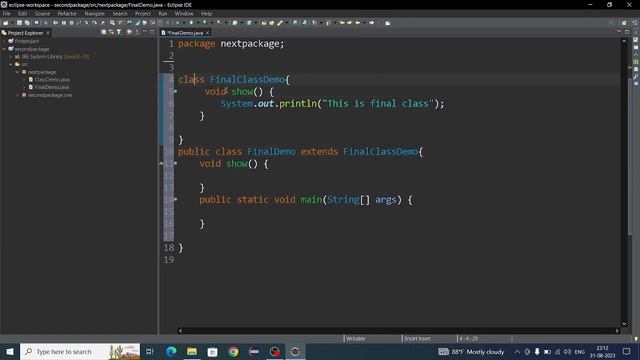The image size is (640, 360).
Task: Expand the last package node under src
Action: [x=18, y=95]
